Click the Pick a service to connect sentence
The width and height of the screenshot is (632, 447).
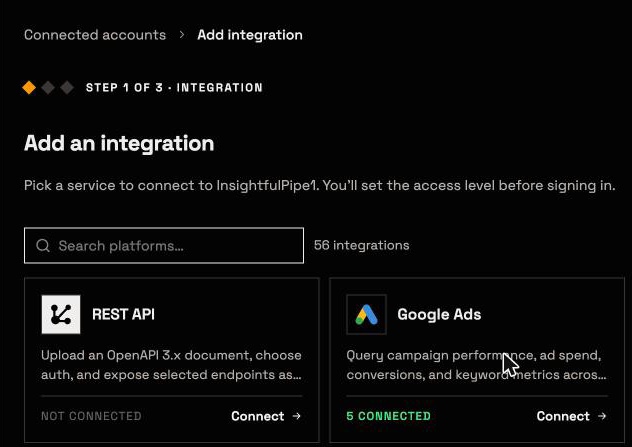(x=320, y=185)
